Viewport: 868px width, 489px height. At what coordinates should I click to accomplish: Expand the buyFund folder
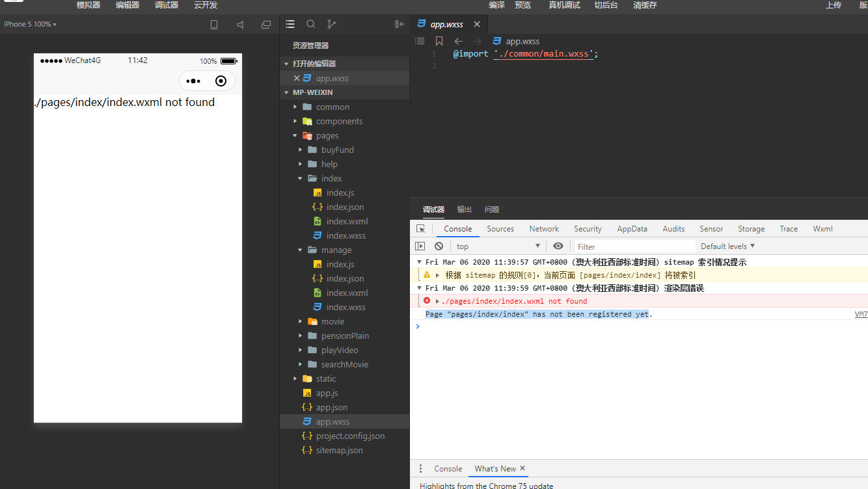tap(300, 150)
